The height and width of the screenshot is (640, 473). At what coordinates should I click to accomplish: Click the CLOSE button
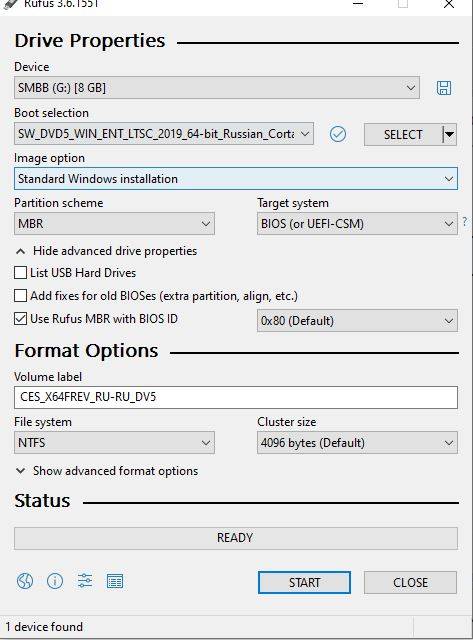[410, 582]
